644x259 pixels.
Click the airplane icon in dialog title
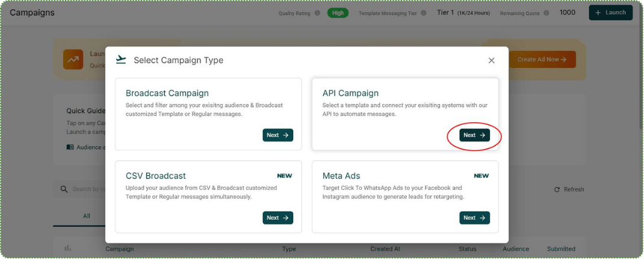coord(121,60)
